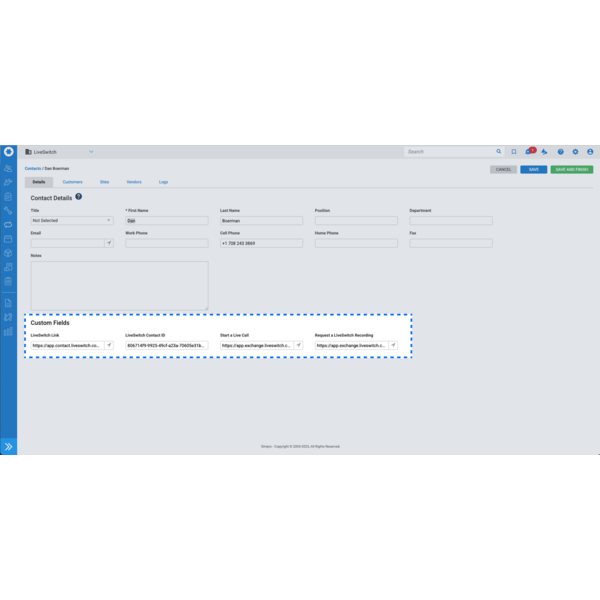600x600 pixels.
Task: Click the Work Phone field
Action: pyautogui.click(x=167, y=243)
